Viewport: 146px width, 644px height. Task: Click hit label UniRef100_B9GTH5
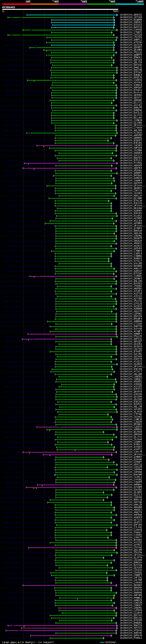pos(131,70)
